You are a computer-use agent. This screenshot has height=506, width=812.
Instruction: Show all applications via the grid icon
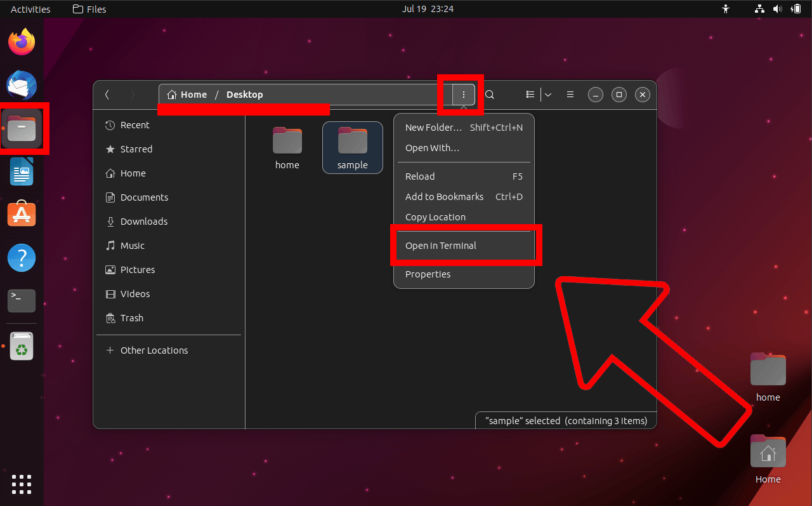[21, 484]
